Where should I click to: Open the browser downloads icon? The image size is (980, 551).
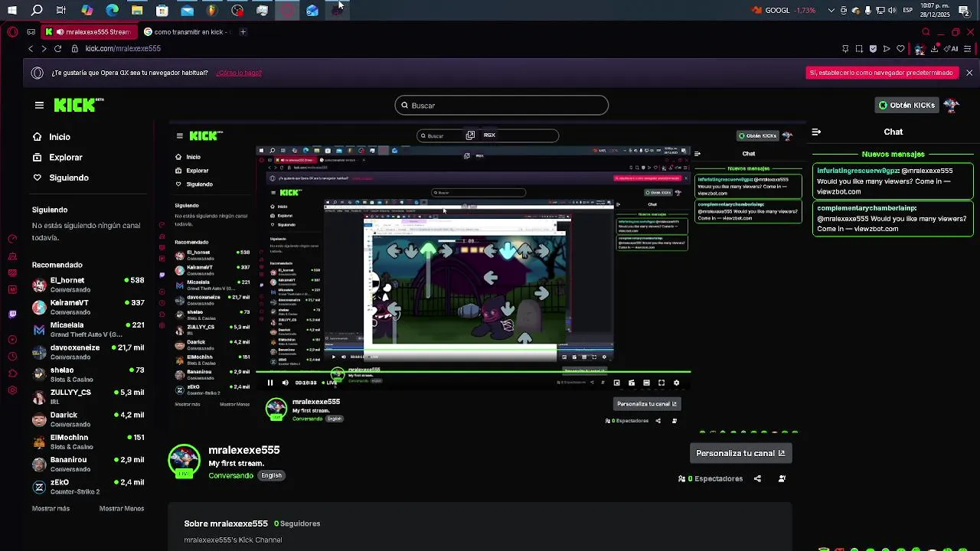click(x=935, y=48)
